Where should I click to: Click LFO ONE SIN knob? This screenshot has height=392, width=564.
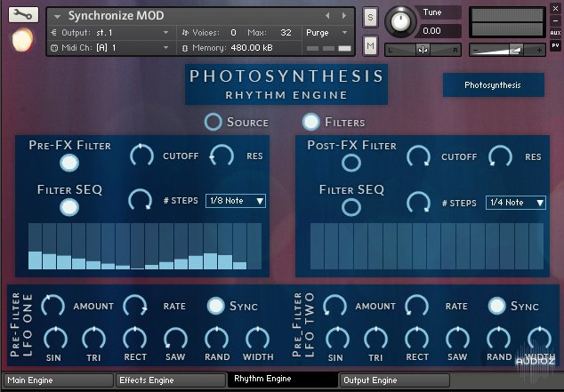pos(55,339)
